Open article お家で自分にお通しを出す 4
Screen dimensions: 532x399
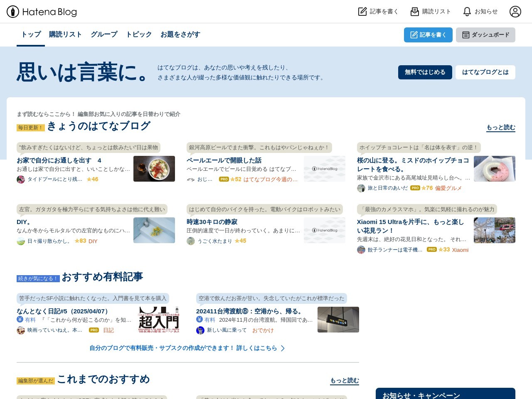pyautogui.click(x=59, y=160)
